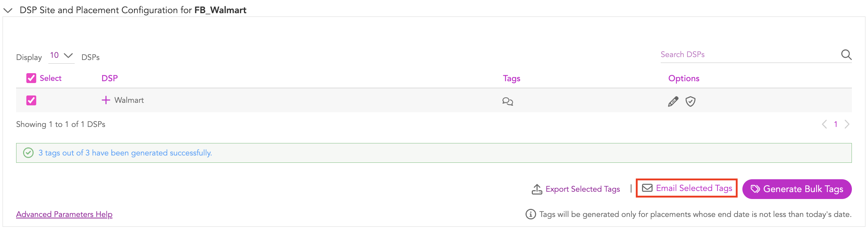The height and width of the screenshot is (229, 868).
Task: Click Export Selected Tags
Action: pyautogui.click(x=583, y=189)
